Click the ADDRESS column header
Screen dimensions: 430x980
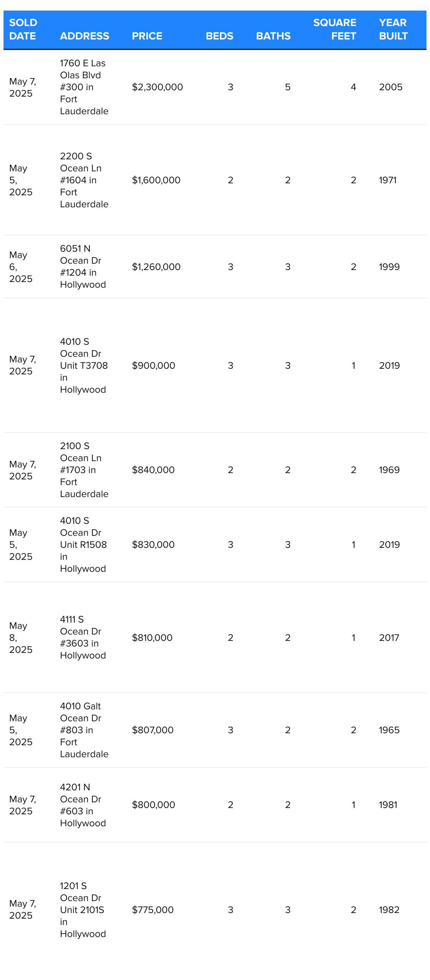[85, 36]
